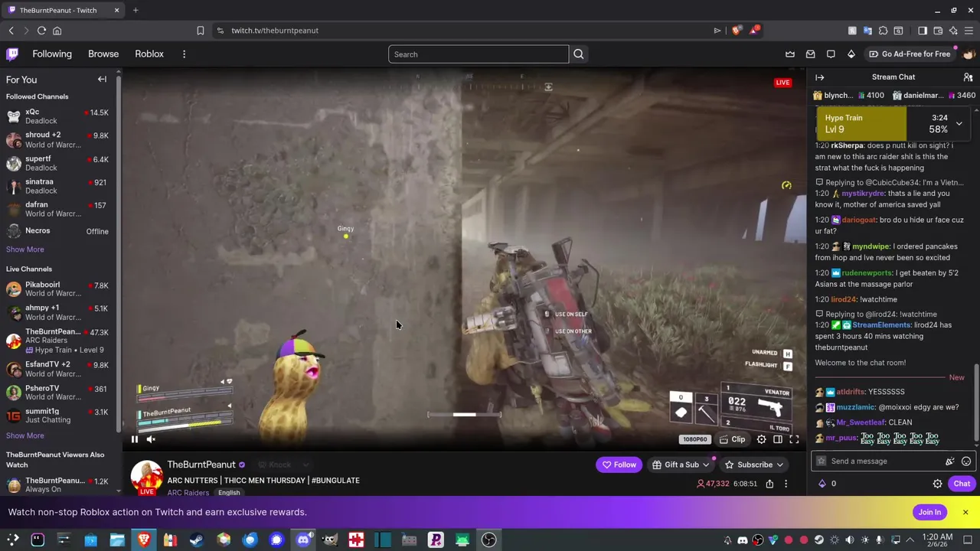Open Twitch Prime loot crown icon
This screenshot has height=551, width=980.
790,54
